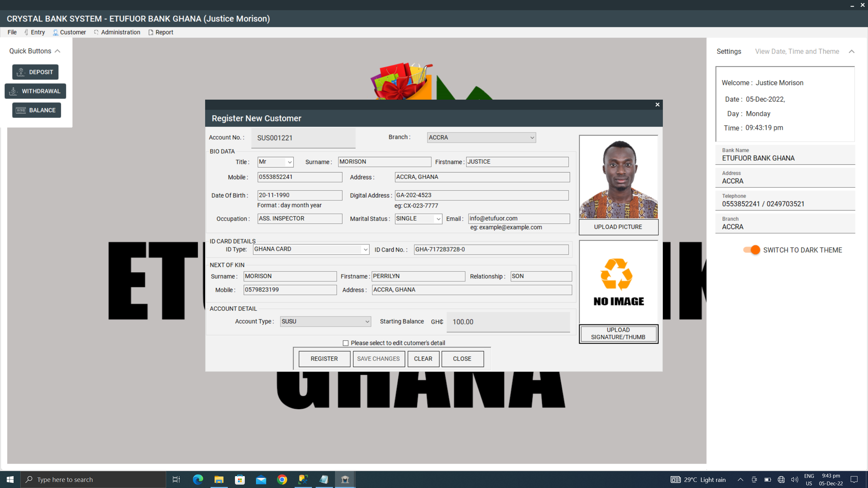Click the Deposit quick button icon

21,72
